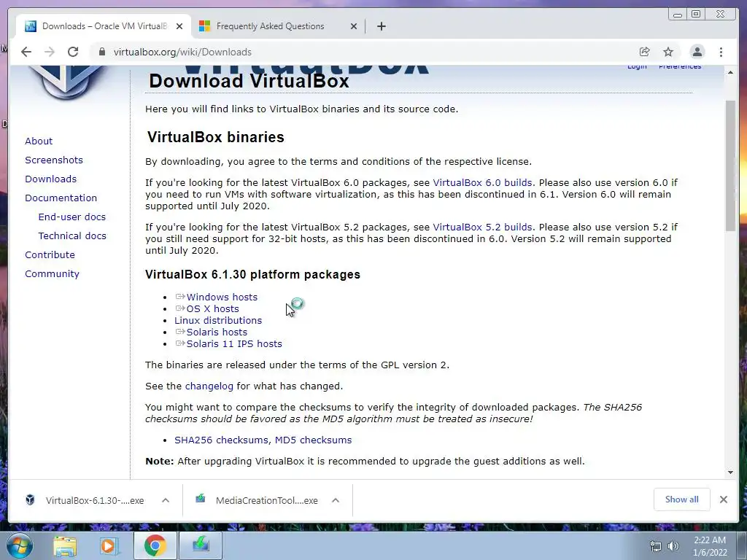Click the Preferences link at top right

coord(680,66)
